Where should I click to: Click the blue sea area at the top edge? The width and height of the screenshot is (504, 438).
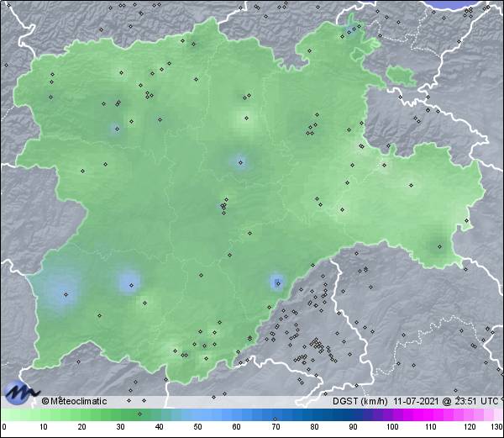(454, 4)
